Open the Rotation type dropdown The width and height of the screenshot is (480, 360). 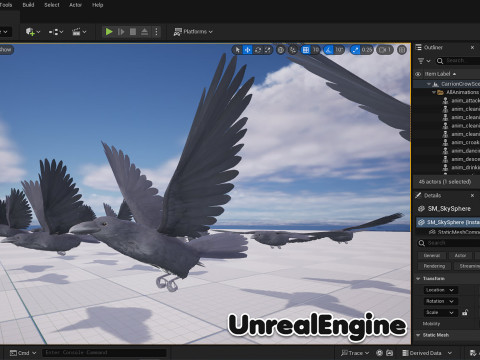(440, 301)
